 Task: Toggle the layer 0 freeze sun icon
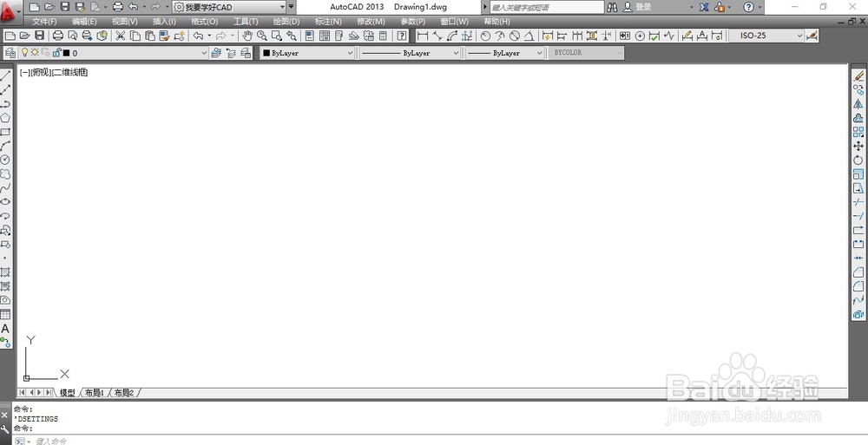(35, 53)
